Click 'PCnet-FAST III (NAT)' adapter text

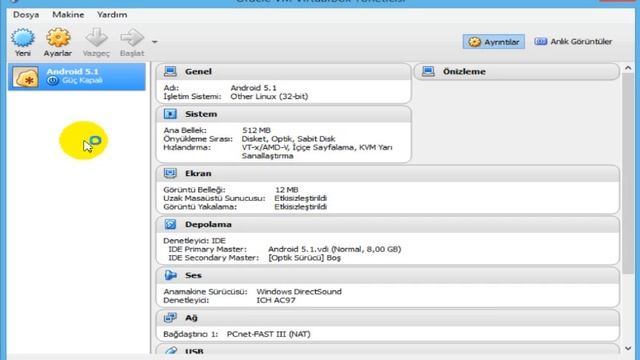(x=269, y=334)
